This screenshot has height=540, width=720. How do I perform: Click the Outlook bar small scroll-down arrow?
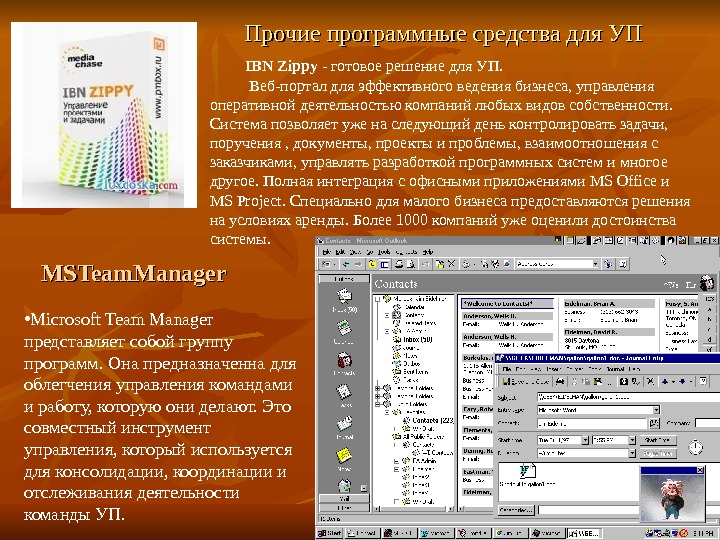[364, 488]
